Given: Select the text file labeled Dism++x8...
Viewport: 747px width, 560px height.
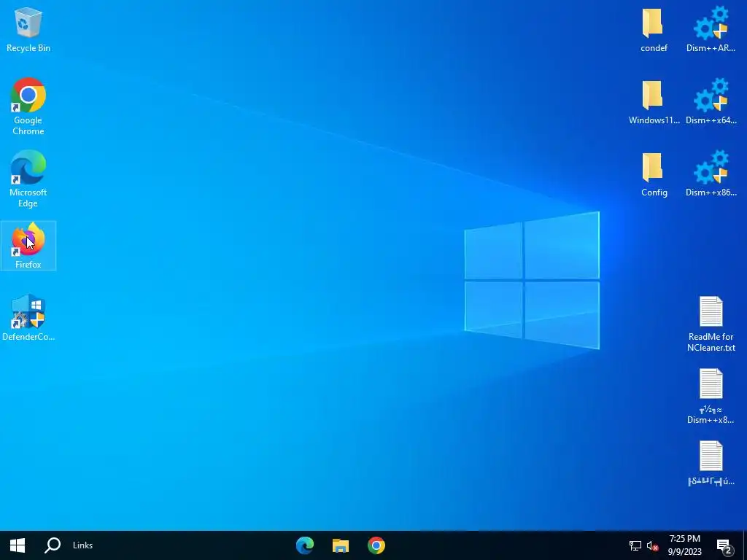Looking at the screenshot, I should point(711,397).
